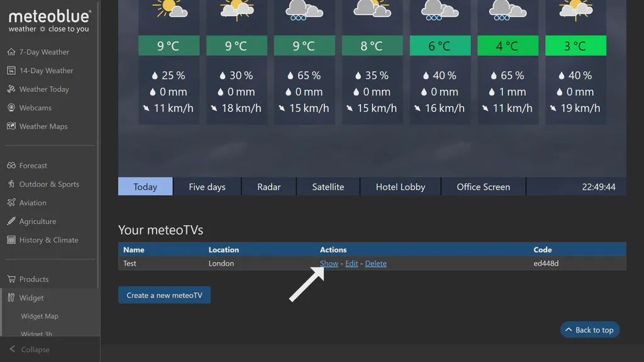Select the Weather Today icon
The image size is (644, 362).
(x=11, y=89)
